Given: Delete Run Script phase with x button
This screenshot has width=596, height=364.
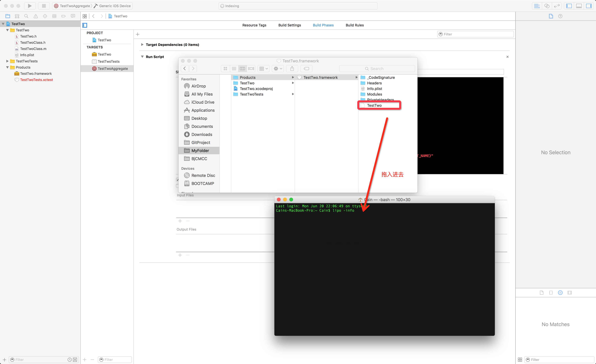Looking at the screenshot, I should (508, 57).
